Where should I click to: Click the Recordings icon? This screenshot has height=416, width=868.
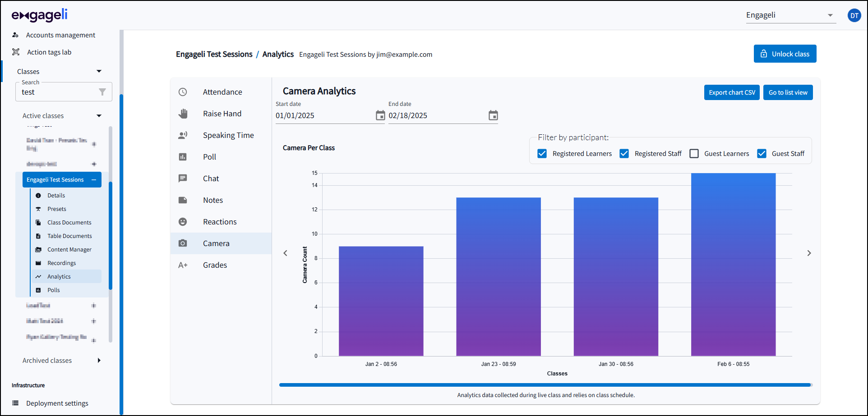click(38, 263)
